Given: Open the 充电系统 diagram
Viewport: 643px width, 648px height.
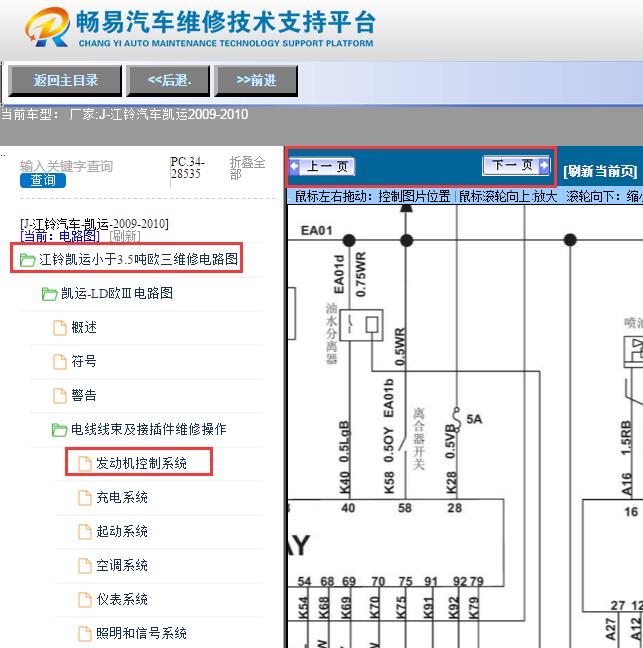Looking at the screenshot, I should click(122, 497).
